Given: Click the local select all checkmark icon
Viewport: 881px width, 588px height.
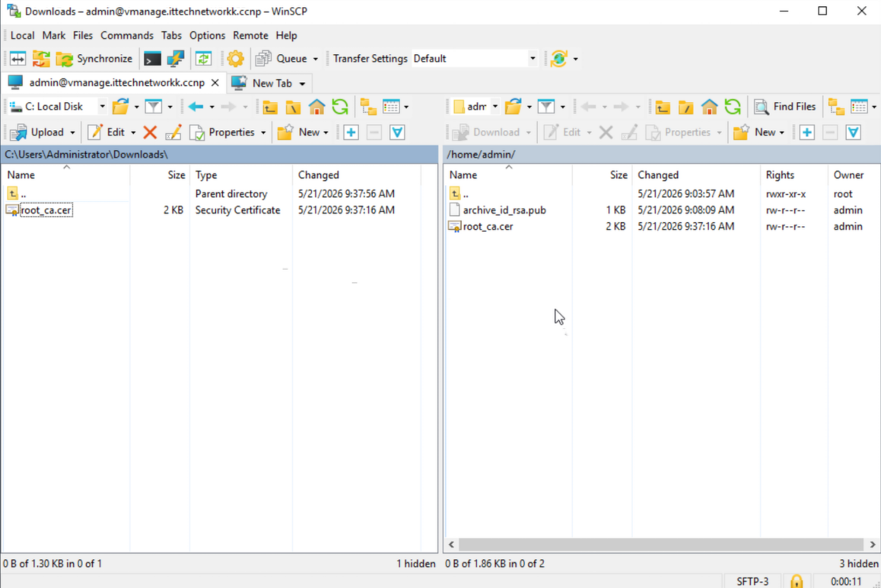Looking at the screenshot, I should (x=397, y=132).
